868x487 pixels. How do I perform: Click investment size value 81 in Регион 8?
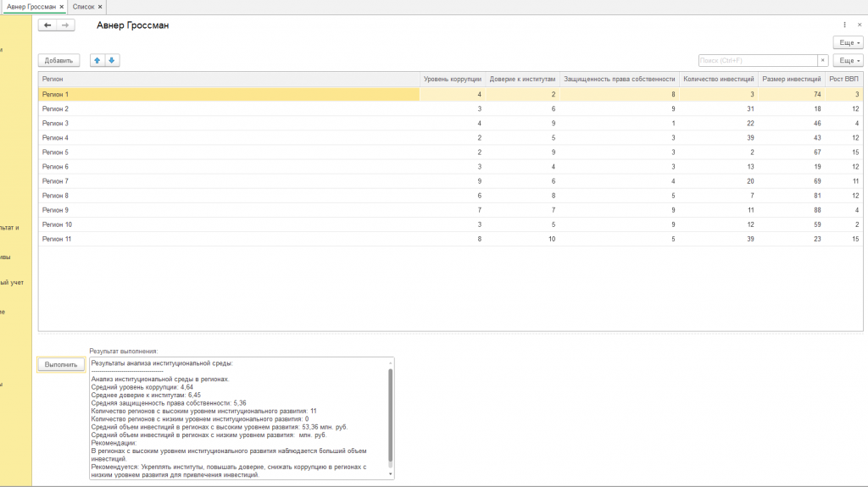point(817,196)
